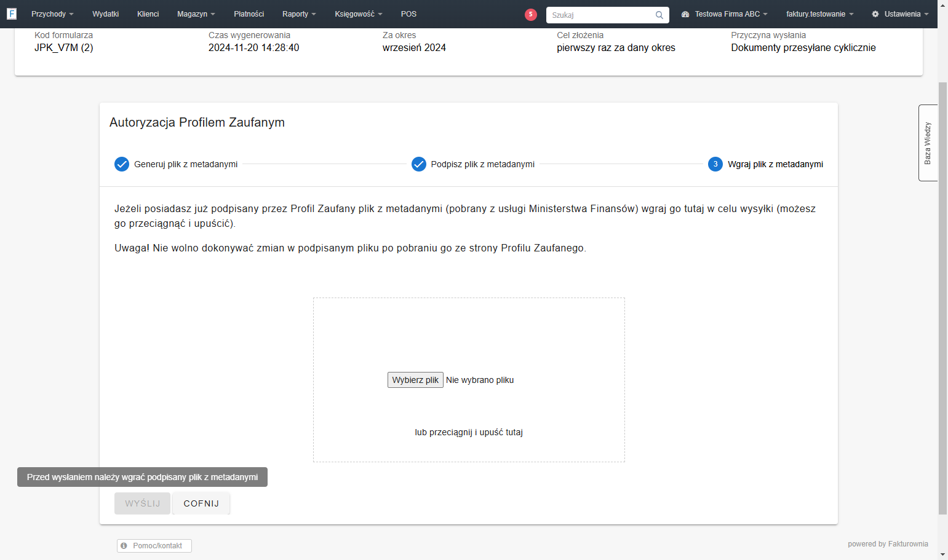Click the dashboard icon beside Testowa Firma ABC
This screenshot has width=948, height=560.
tap(685, 14)
